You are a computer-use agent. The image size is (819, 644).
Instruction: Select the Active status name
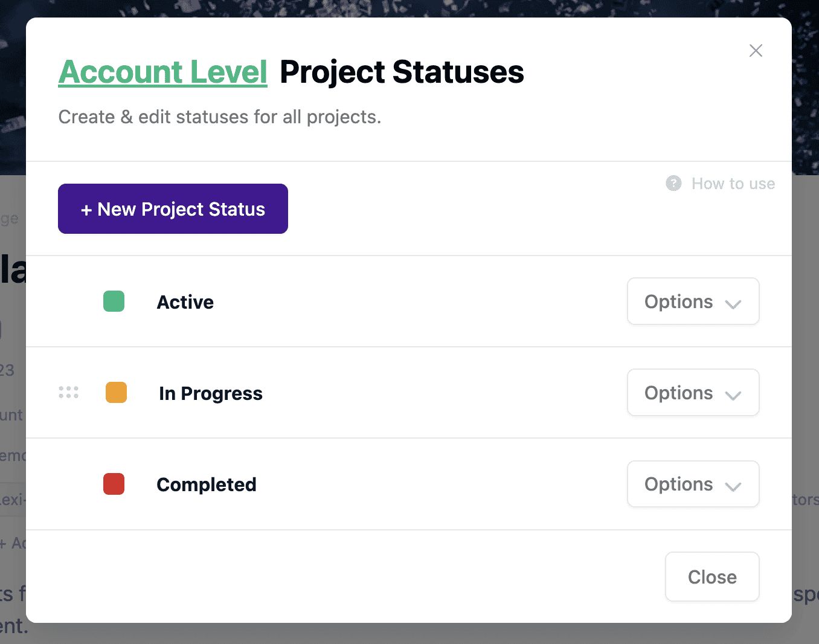185,302
